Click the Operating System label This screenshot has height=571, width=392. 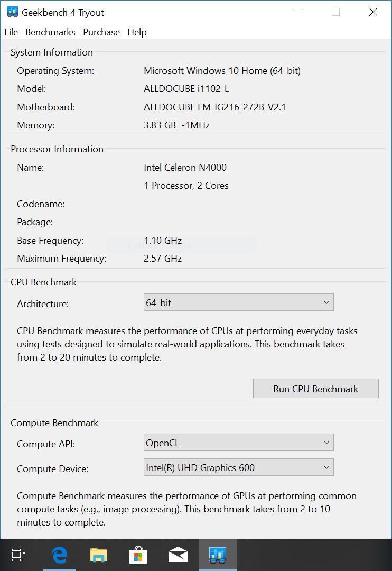[x=55, y=71]
